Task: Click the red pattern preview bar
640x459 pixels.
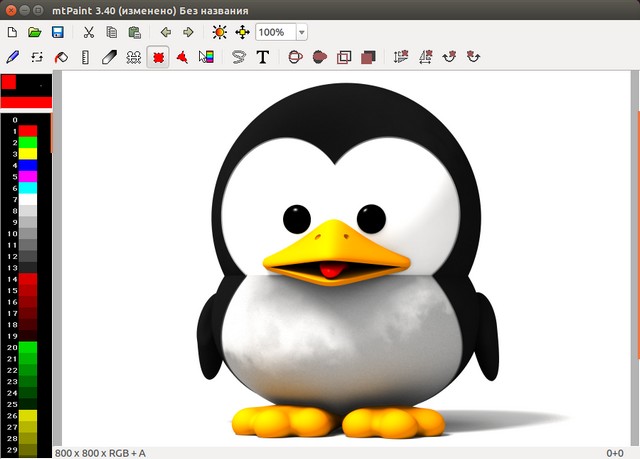Action: (27, 102)
